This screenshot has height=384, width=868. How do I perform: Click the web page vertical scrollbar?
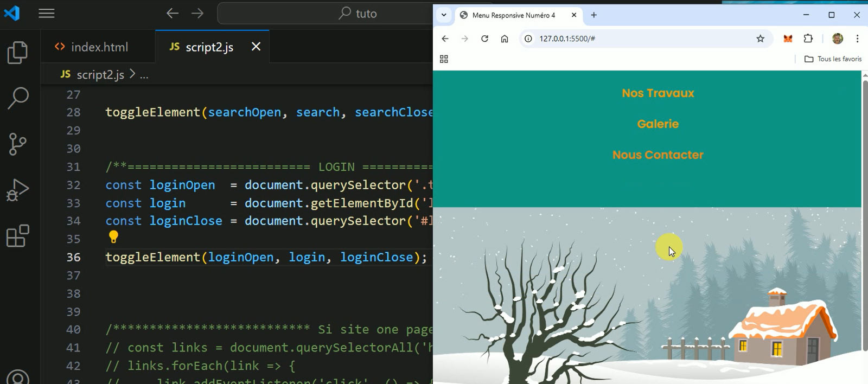[x=865, y=217]
